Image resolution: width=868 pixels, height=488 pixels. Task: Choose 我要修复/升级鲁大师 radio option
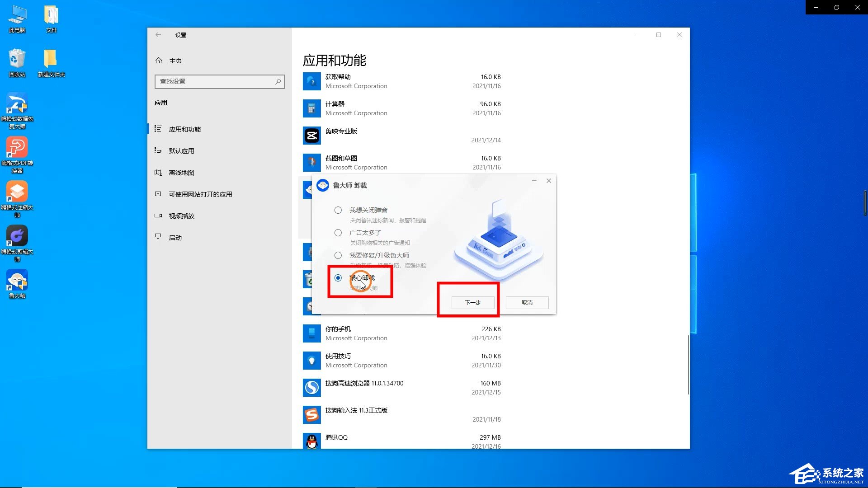point(338,255)
